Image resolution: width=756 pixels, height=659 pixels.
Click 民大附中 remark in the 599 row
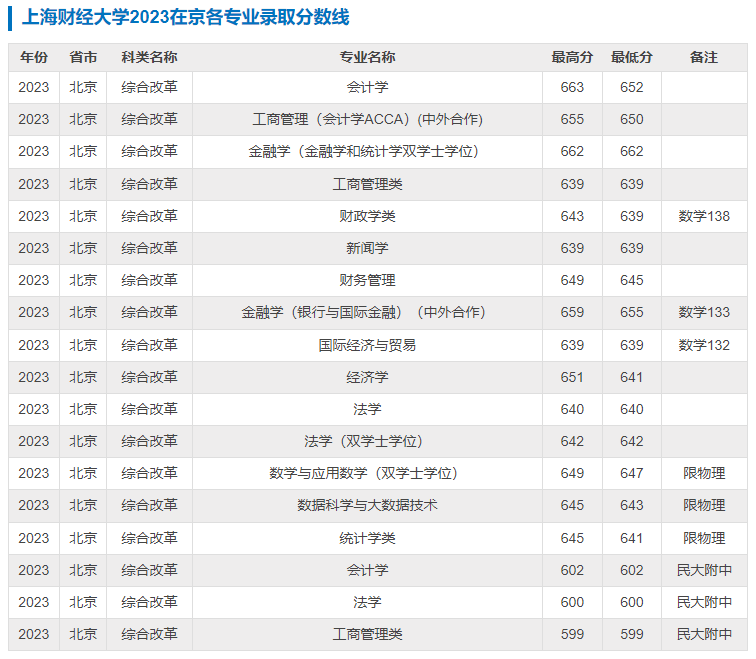704,634
